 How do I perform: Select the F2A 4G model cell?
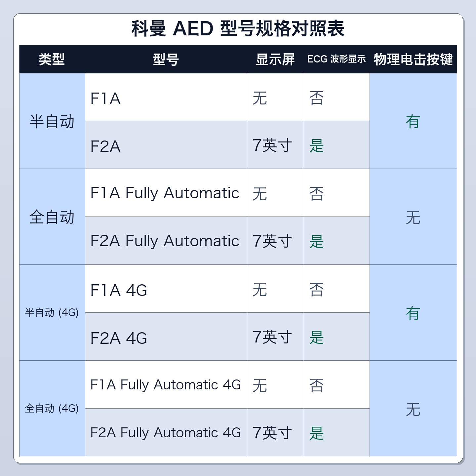[x=166, y=337]
